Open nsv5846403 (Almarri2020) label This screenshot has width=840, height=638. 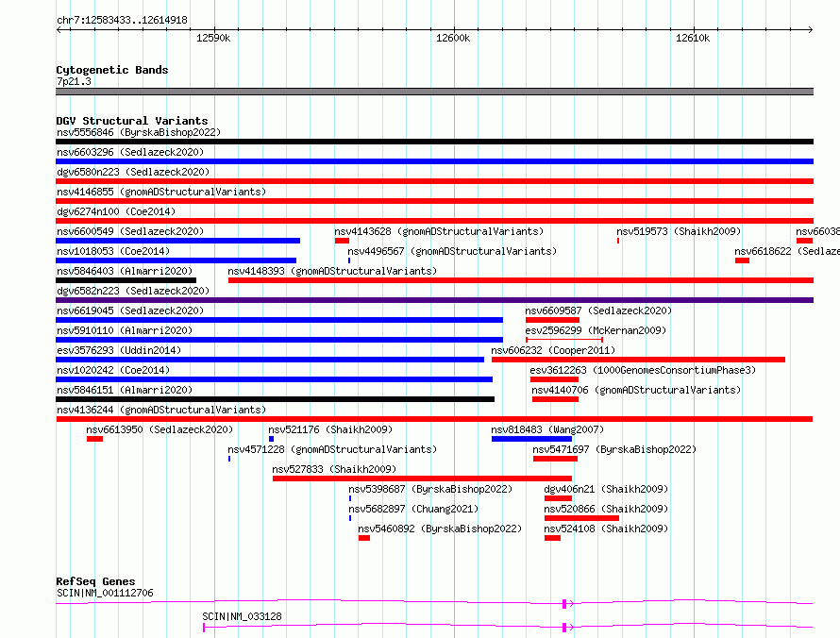[x=125, y=271]
